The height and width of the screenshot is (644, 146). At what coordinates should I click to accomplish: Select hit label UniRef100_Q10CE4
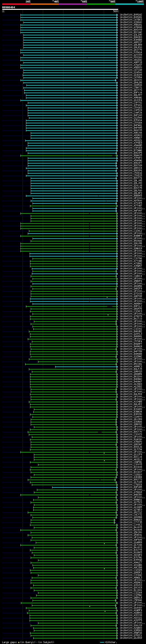131,100
